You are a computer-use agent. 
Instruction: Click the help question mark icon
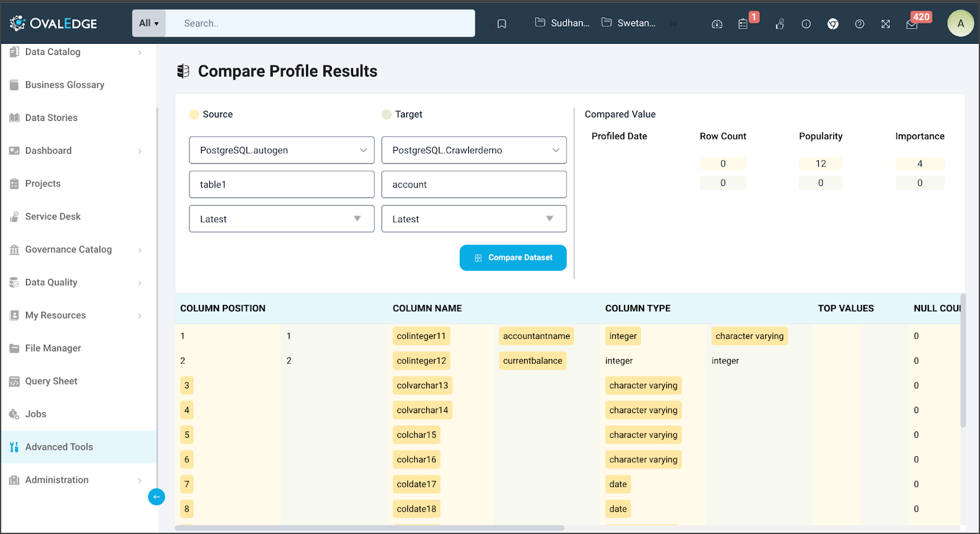(859, 24)
